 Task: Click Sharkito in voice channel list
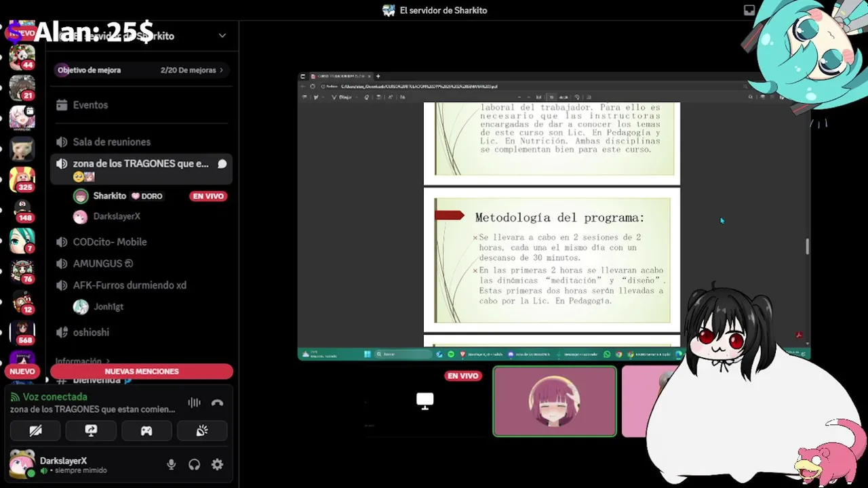point(110,196)
